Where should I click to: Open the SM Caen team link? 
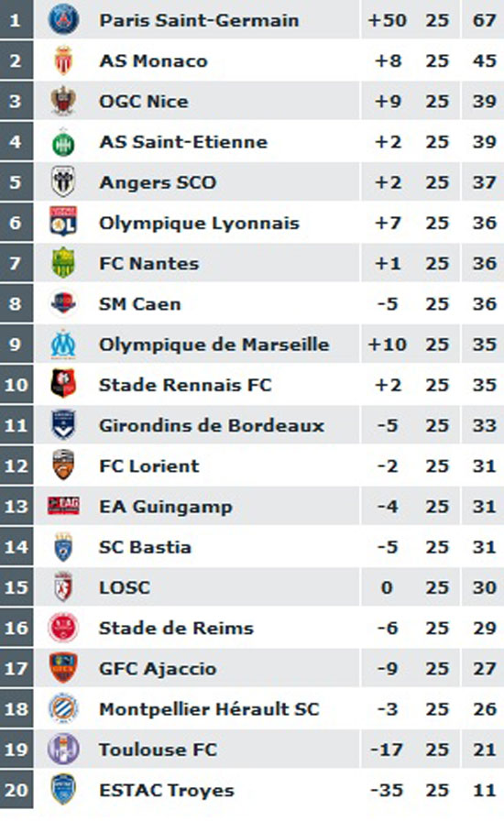tap(140, 303)
